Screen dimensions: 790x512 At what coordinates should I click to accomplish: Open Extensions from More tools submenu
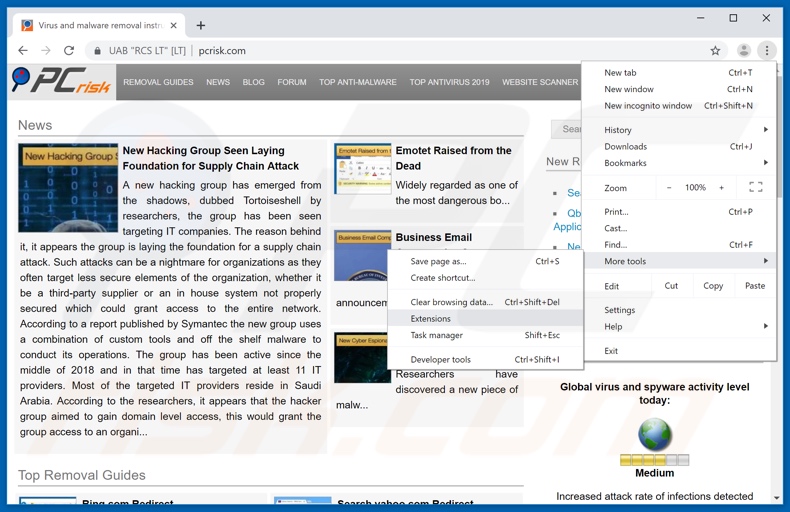485,318
